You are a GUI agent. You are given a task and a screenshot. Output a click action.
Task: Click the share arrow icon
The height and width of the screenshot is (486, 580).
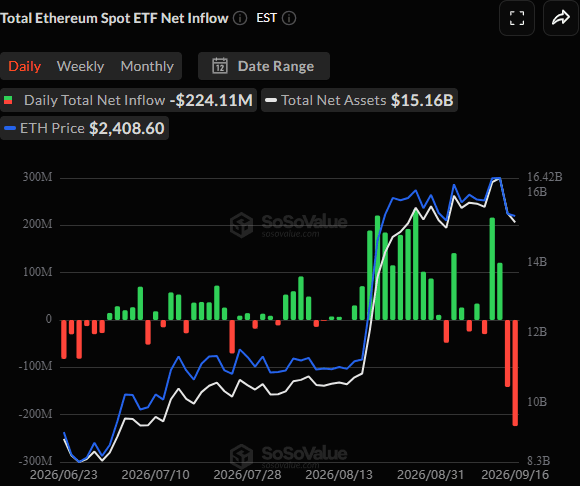(x=561, y=18)
